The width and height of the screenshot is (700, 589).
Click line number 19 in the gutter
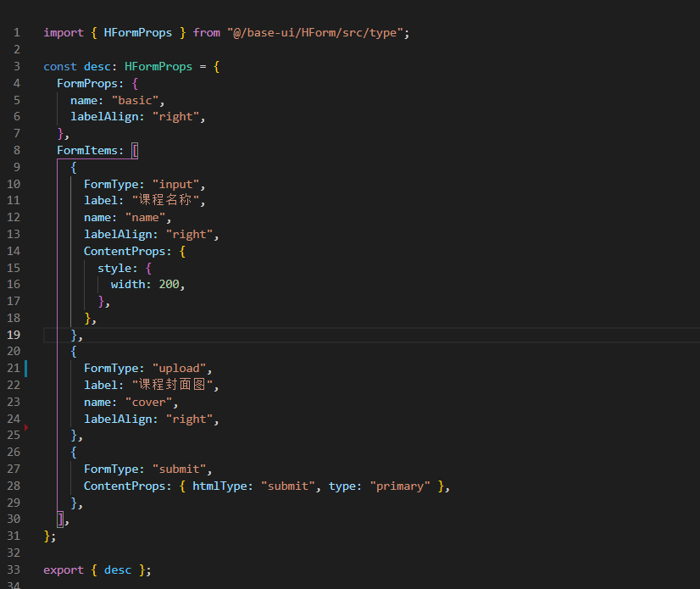click(14, 335)
